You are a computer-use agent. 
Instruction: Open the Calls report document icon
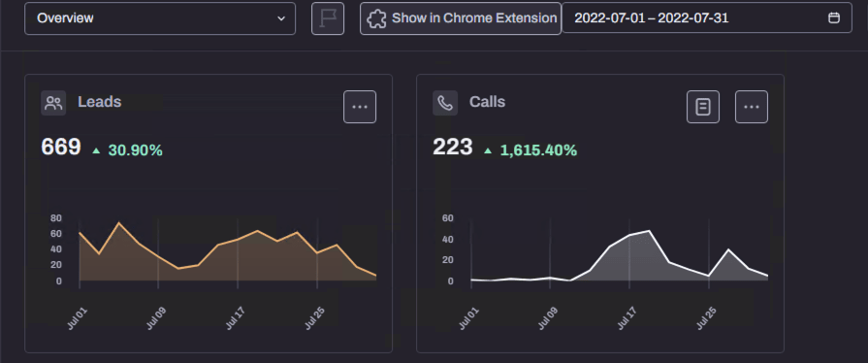click(703, 107)
